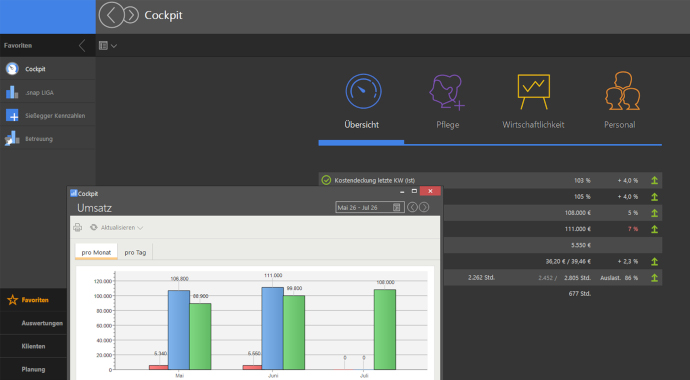Open the calendar picker in date field
Image resolution: width=690 pixels, height=380 pixels.
click(x=396, y=207)
